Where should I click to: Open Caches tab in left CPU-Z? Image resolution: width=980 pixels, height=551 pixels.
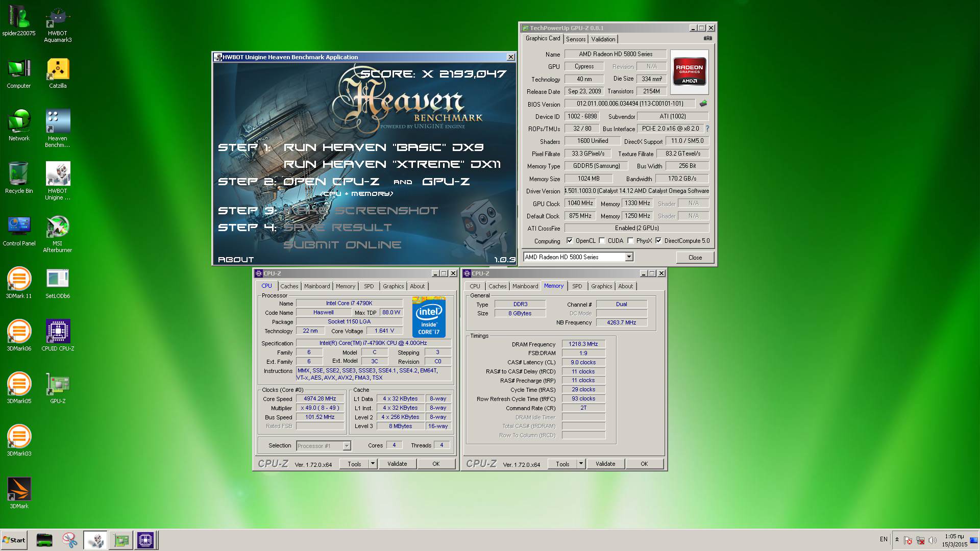tap(289, 286)
